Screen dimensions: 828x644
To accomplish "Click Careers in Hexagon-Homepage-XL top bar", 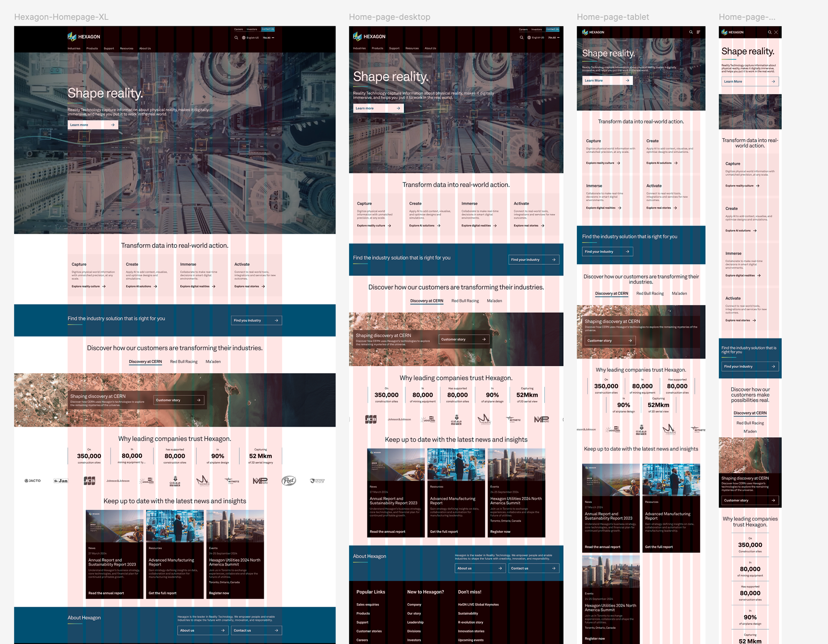I will 238,29.
